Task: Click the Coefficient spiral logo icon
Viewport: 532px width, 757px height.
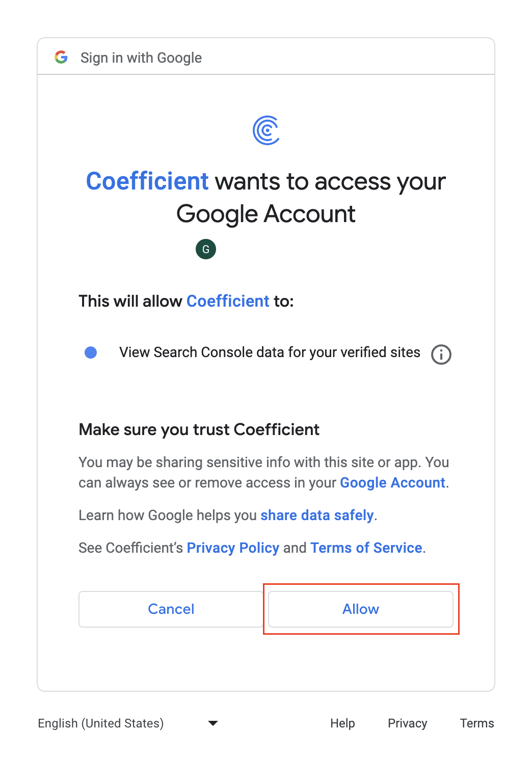Action: point(266,130)
